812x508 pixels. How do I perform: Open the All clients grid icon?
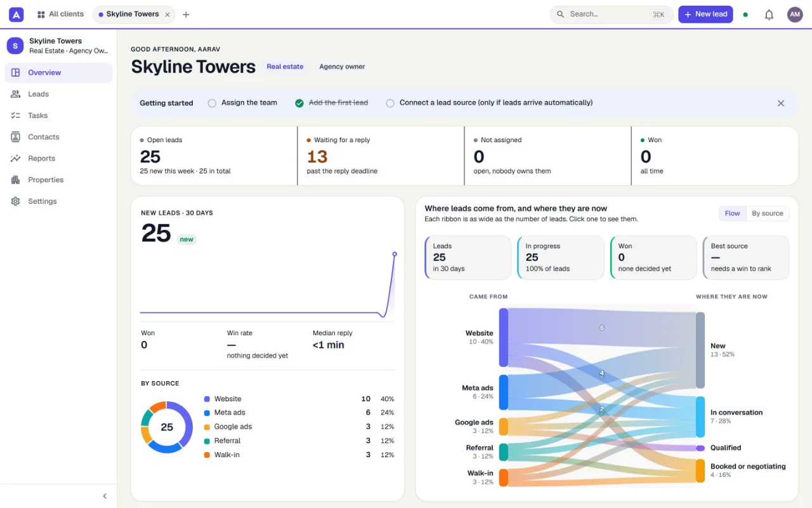(x=41, y=15)
